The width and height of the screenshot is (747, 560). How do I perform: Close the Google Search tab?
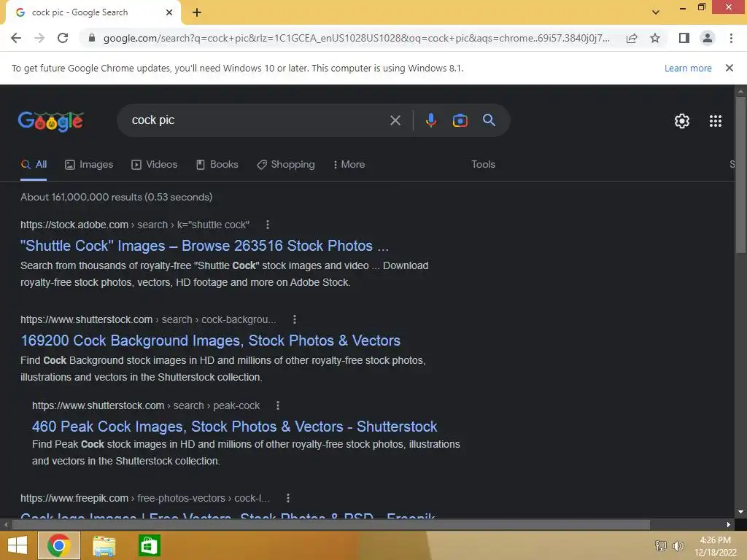tap(169, 12)
